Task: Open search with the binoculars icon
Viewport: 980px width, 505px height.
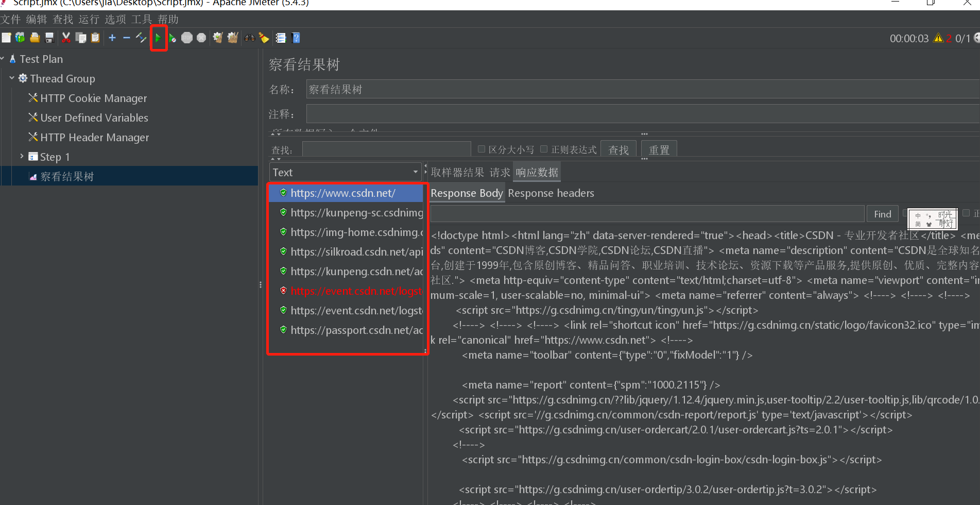Action: click(249, 38)
